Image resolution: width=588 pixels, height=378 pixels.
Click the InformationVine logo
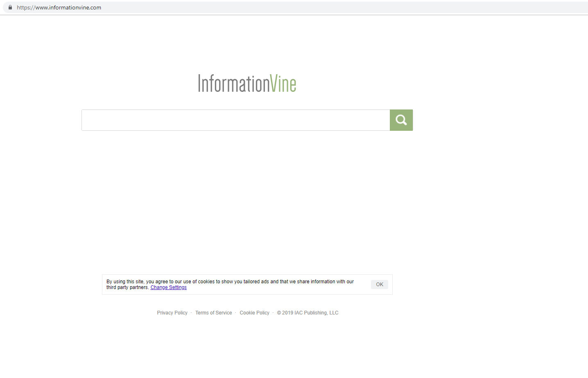point(247,83)
